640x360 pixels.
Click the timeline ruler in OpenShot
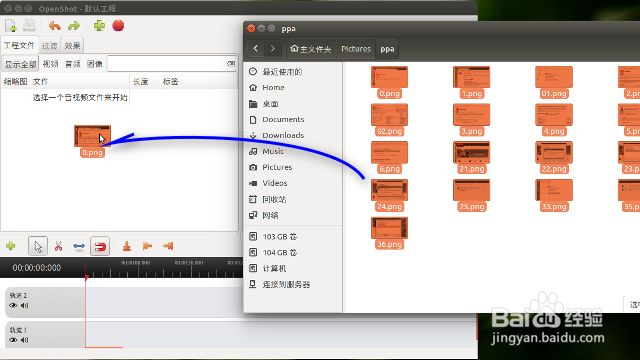click(163, 268)
